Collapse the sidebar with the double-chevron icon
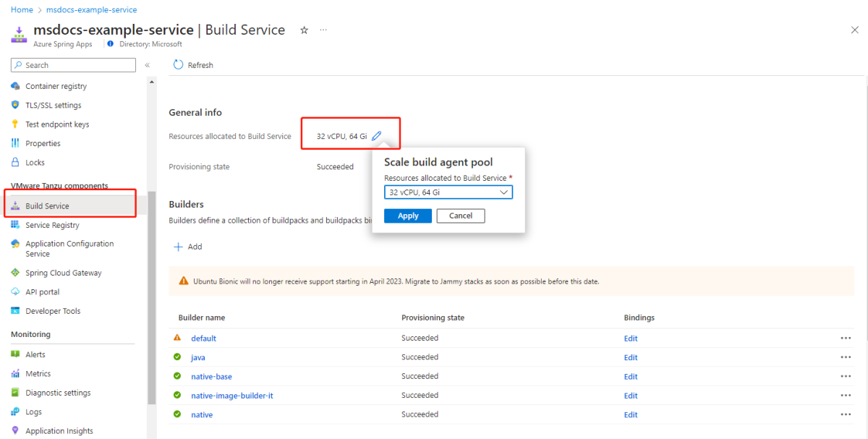 (147, 65)
